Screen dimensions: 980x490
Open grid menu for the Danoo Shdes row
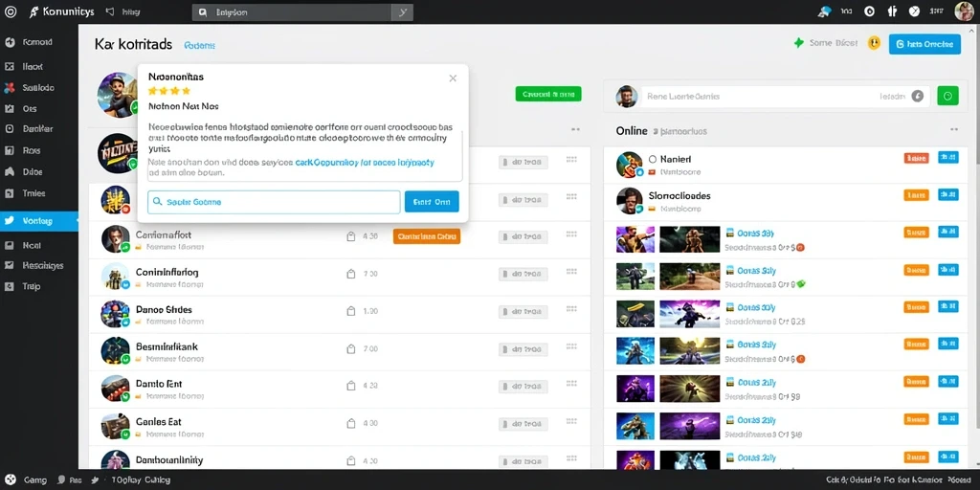click(571, 309)
